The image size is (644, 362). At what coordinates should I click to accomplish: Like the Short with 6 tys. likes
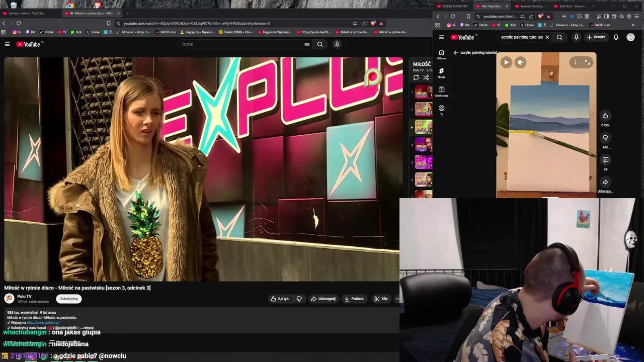click(605, 116)
